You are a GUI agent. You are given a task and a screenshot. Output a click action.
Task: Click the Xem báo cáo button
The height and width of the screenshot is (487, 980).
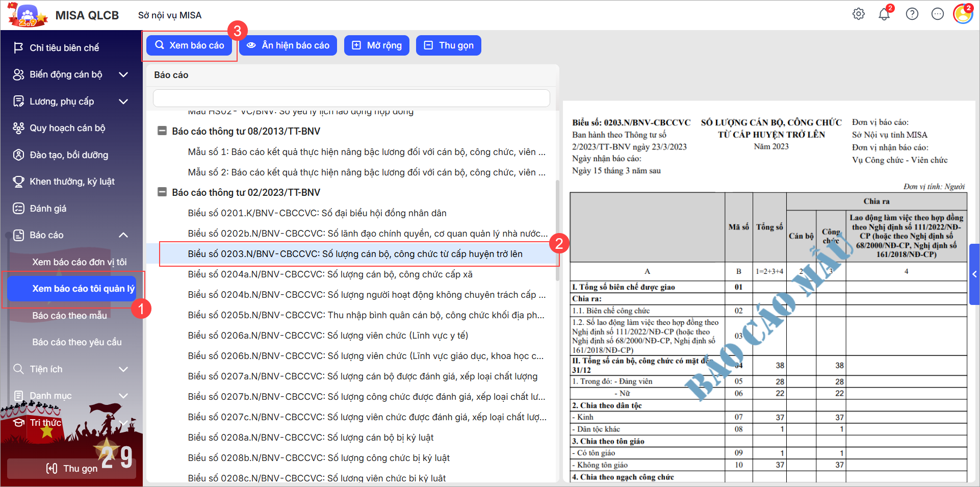[x=189, y=45]
